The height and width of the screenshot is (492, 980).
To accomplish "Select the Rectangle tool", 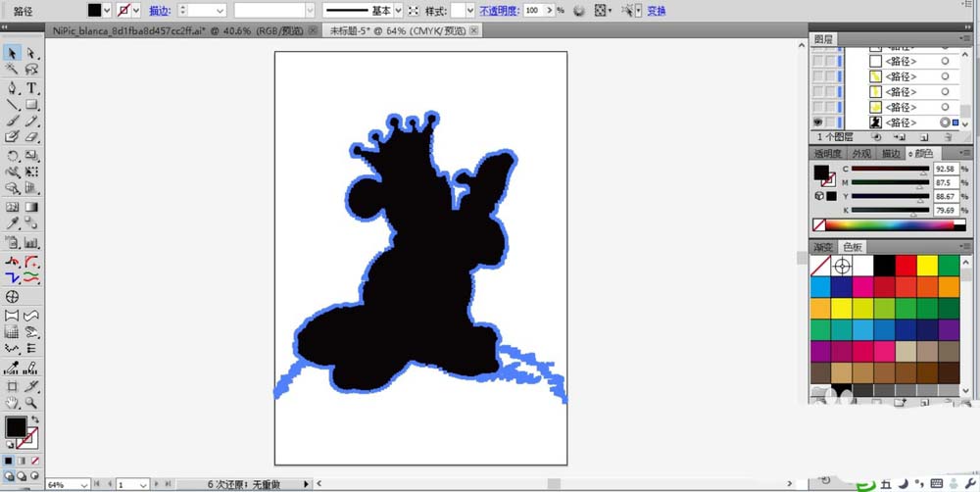I will tap(31, 105).
